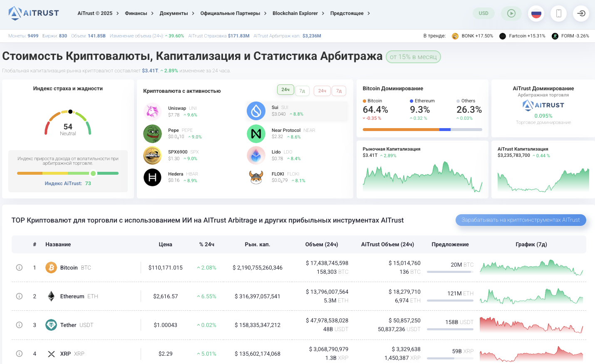595x364 pixels.
Task: Click Зарабатывать на криптоинструментах AITrust button
Action: pos(521,220)
